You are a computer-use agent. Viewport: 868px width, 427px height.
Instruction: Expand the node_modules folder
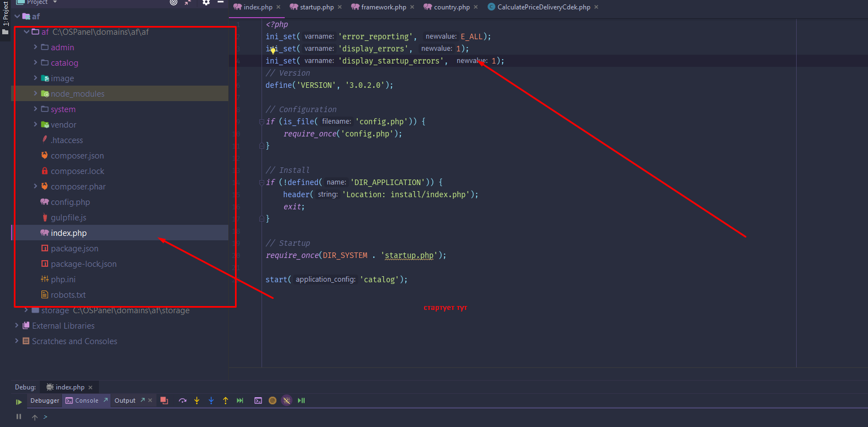tap(35, 94)
